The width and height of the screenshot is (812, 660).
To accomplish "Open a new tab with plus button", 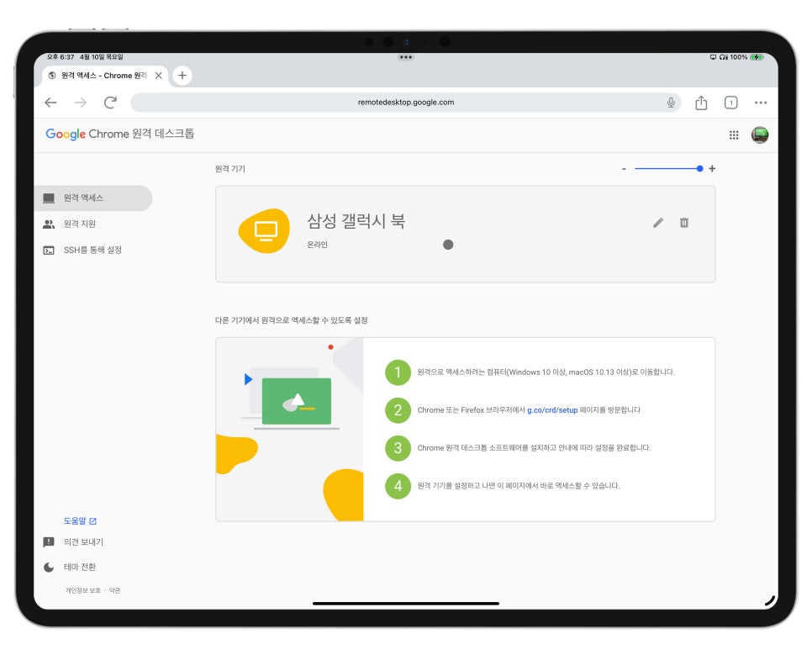I will pyautogui.click(x=182, y=76).
